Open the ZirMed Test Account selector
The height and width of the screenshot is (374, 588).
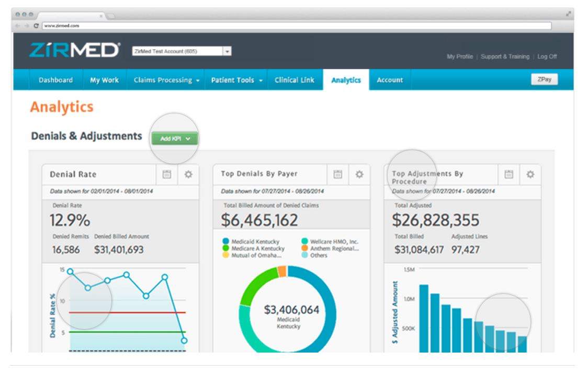click(226, 52)
